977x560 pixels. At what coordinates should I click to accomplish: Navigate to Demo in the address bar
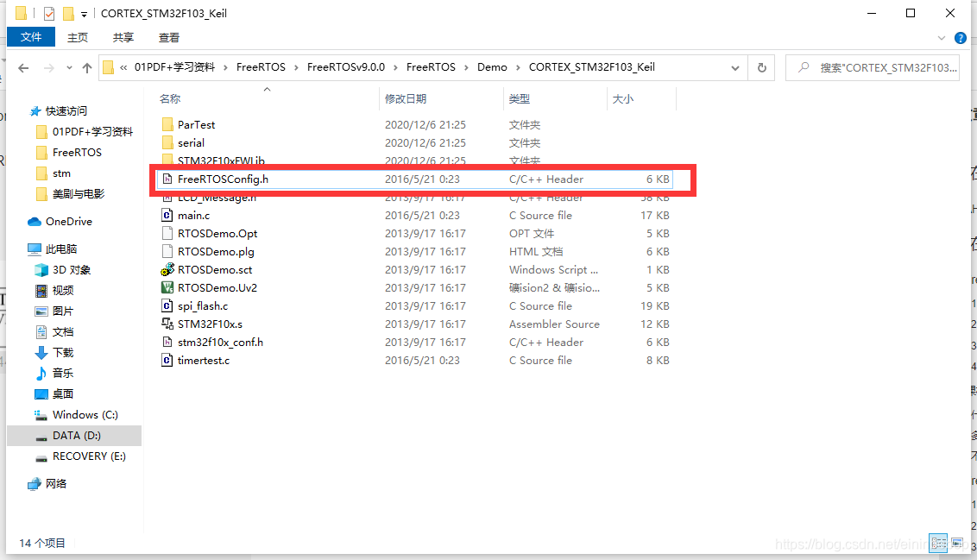tap(492, 66)
